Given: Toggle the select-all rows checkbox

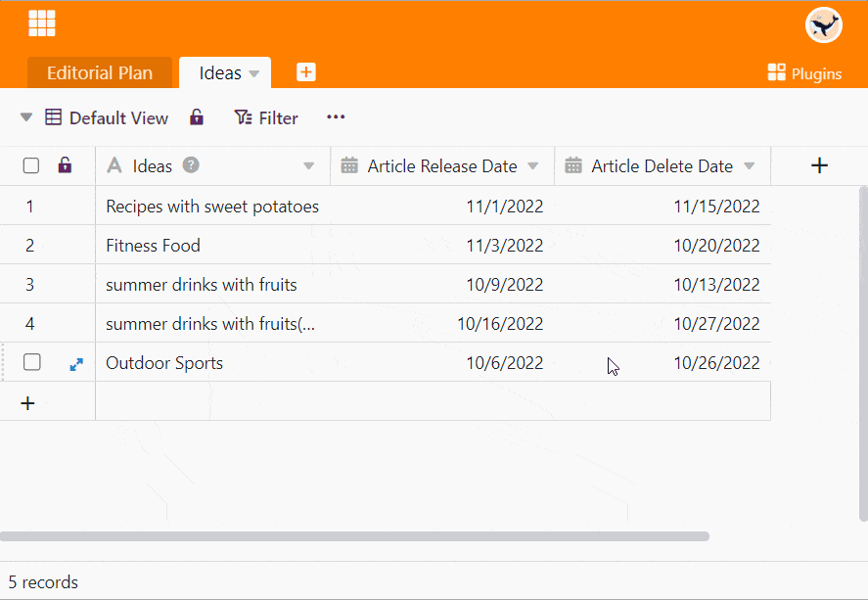Looking at the screenshot, I should coord(31,166).
